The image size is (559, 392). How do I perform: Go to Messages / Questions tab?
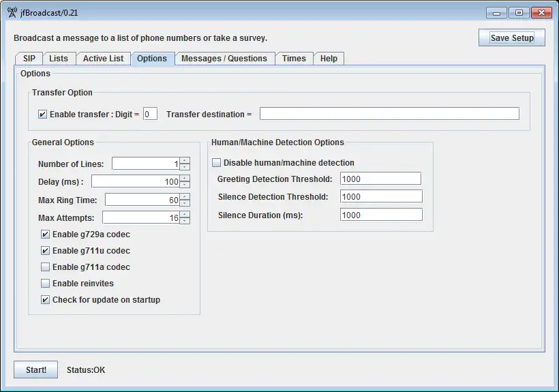pos(224,59)
